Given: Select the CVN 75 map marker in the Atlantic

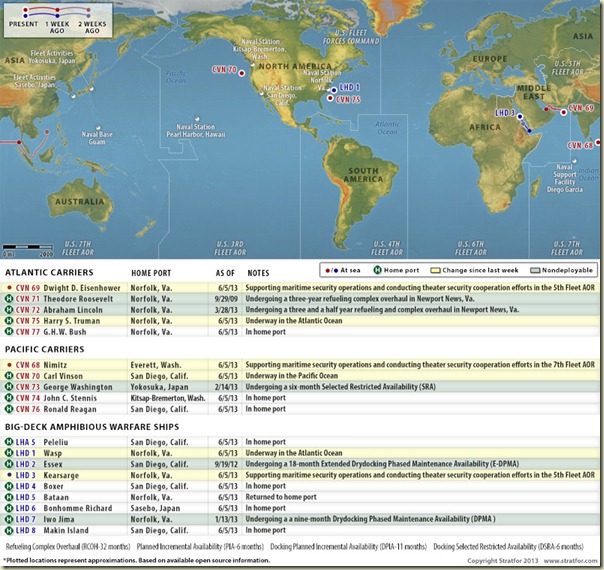Looking at the screenshot, I should [x=331, y=100].
